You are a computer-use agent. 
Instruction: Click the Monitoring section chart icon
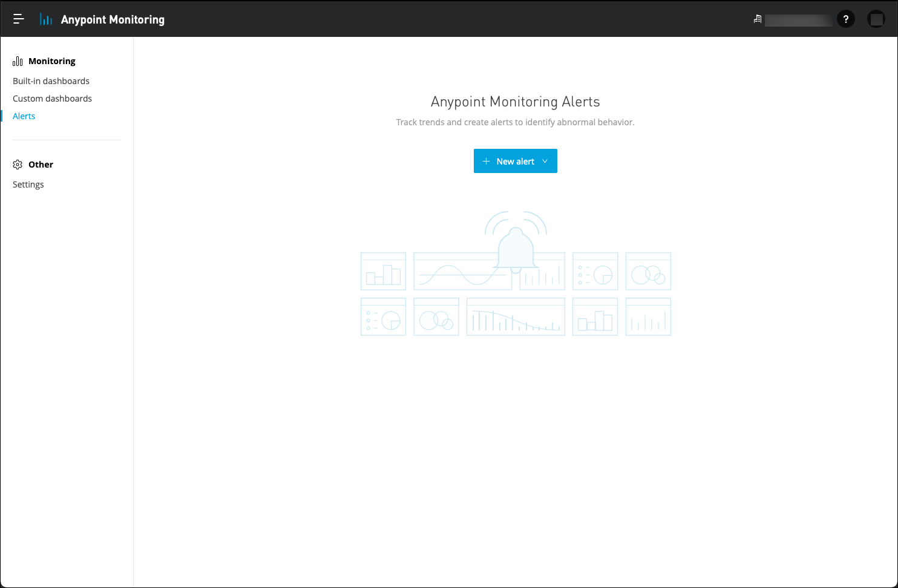click(18, 61)
